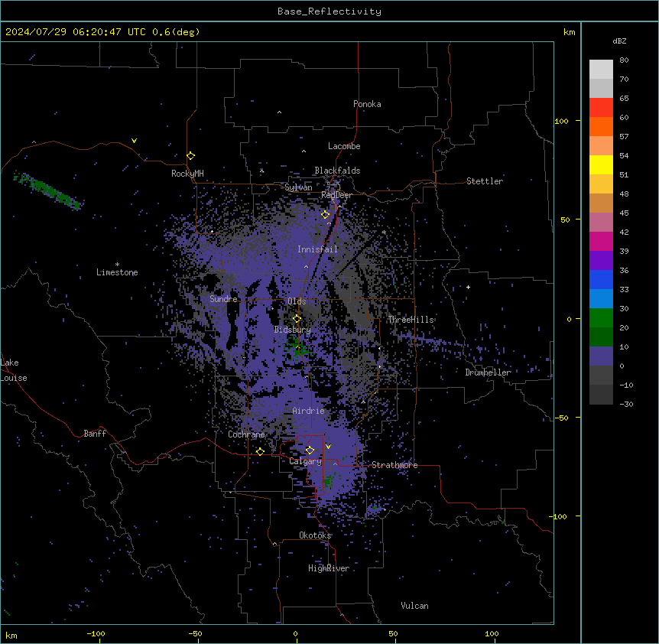Image resolution: width=659 pixels, height=644 pixels.
Task: Click the Sundre town label
Action: click(x=223, y=299)
